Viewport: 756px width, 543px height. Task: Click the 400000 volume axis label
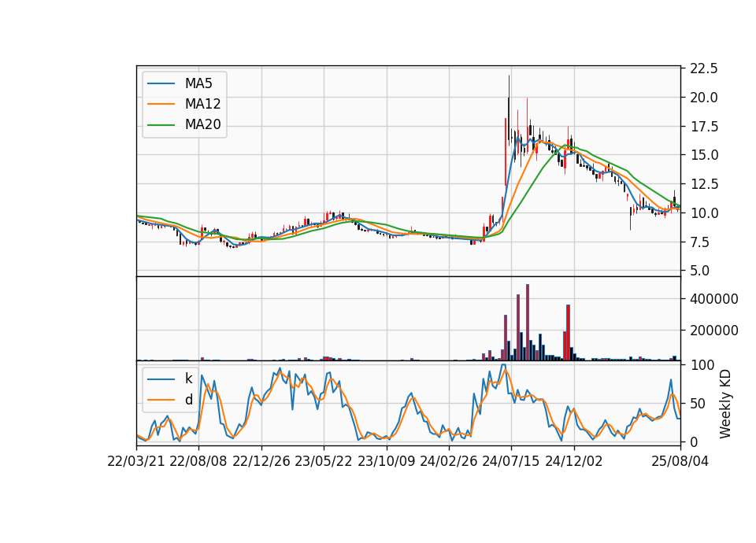[x=713, y=299]
